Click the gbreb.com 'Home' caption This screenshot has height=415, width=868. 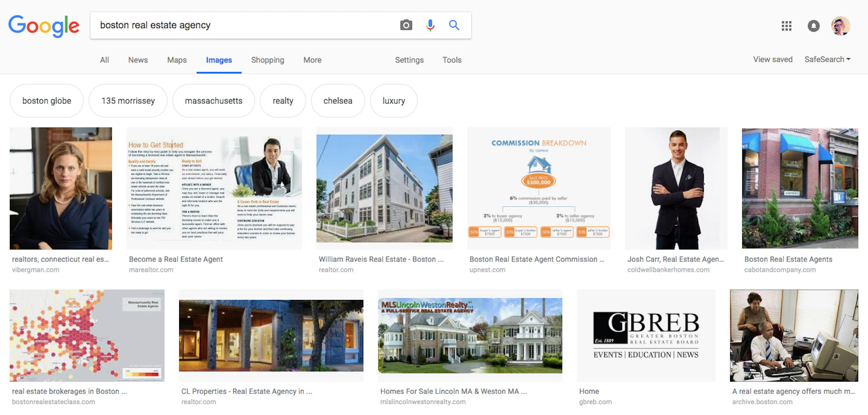pos(589,391)
